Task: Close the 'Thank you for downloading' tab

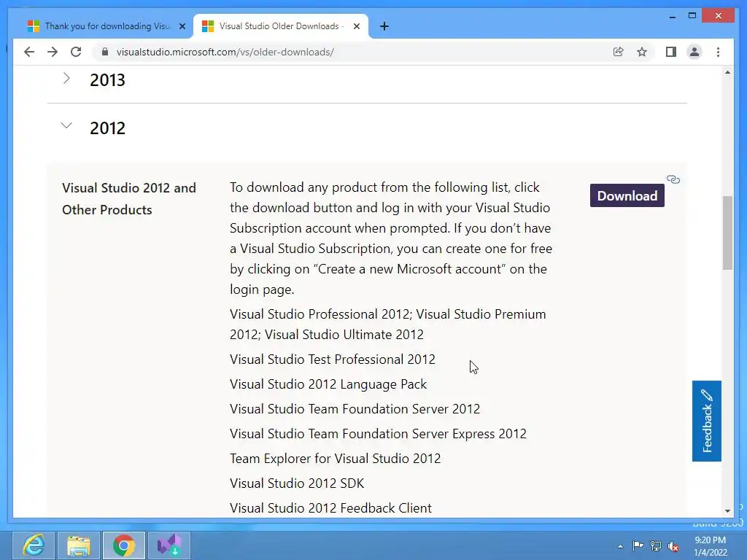Action: point(182,26)
